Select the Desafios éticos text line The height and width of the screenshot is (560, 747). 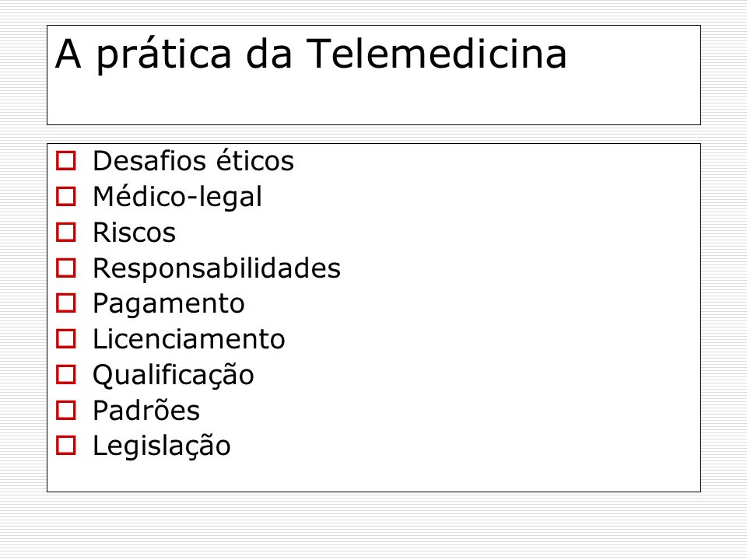click(193, 160)
